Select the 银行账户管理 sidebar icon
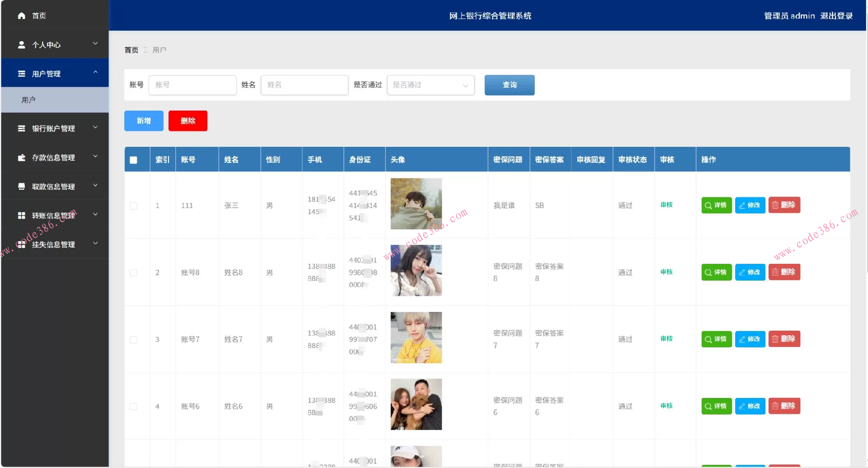The height and width of the screenshot is (468, 868). click(x=21, y=128)
